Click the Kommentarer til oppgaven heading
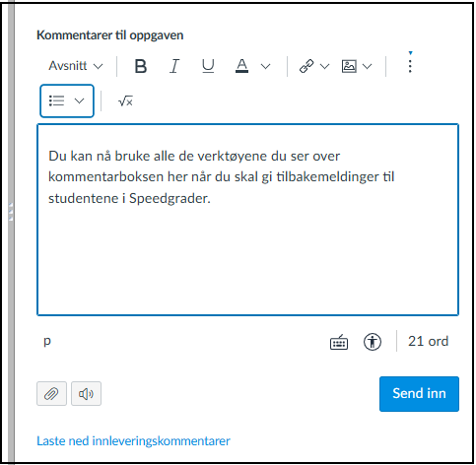Image resolution: width=476 pixels, height=465 pixels. (110, 35)
